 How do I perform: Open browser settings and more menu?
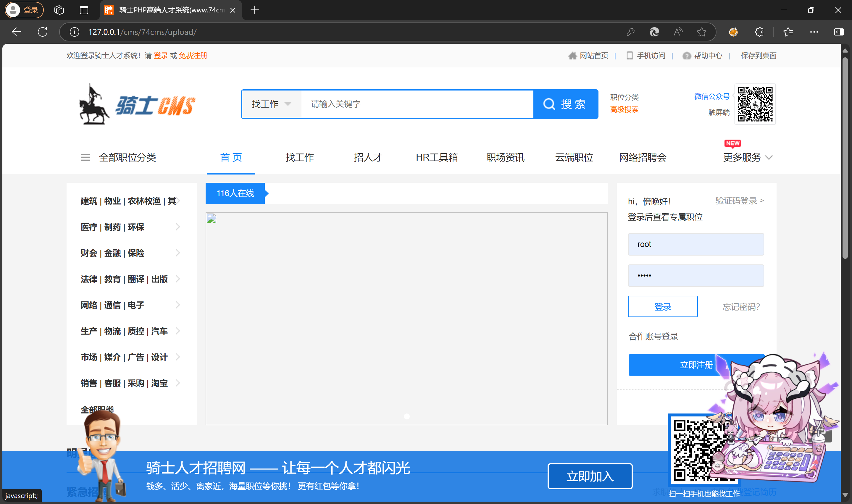pyautogui.click(x=814, y=32)
